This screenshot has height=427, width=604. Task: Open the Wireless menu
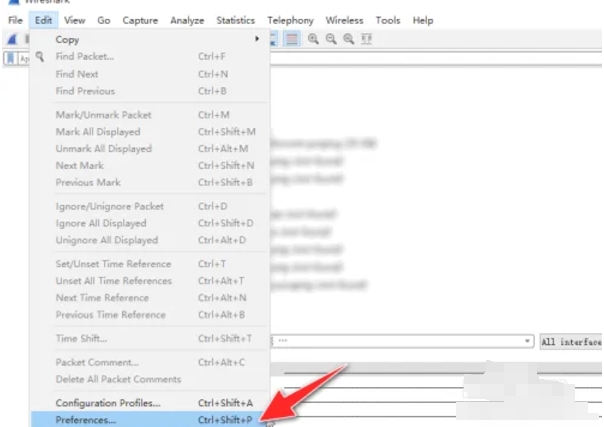[345, 20]
